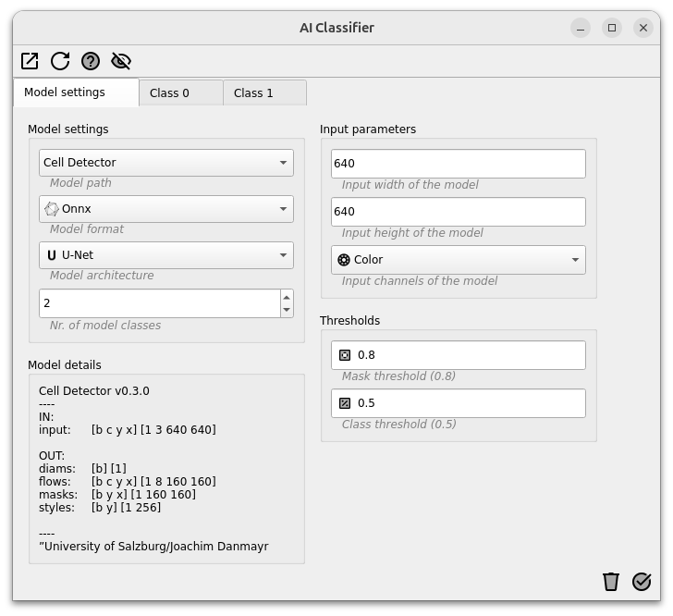Click the open-in-external-window icon
The image size is (673, 616).
[x=30, y=61]
